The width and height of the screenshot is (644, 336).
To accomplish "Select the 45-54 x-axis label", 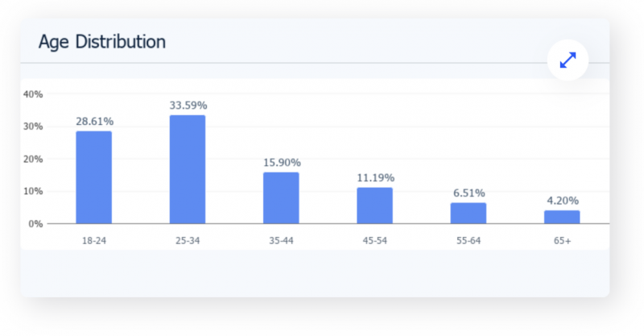I will tap(375, 240).
